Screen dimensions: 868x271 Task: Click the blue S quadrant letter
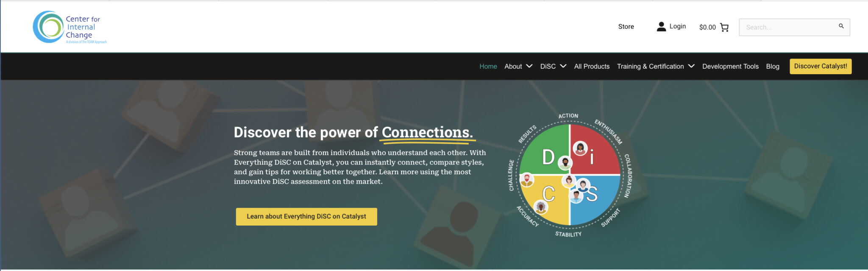point(592,194)
